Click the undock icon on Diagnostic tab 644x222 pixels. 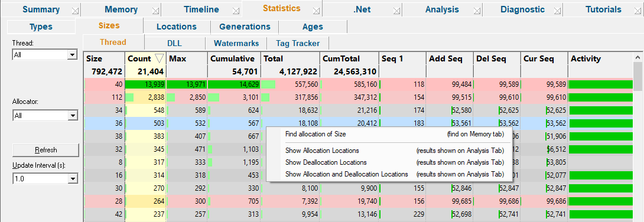coord(557,11)
